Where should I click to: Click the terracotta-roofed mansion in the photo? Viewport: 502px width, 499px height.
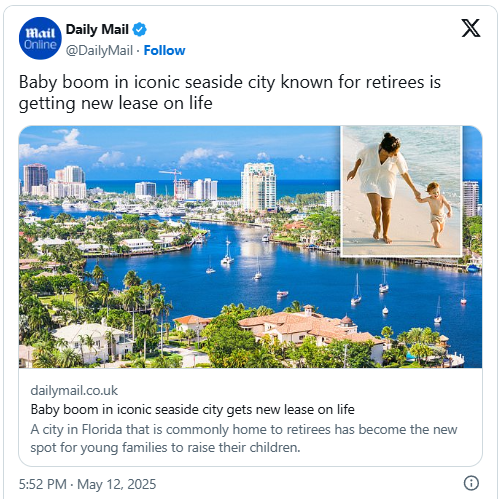click(x=310, y=330)
